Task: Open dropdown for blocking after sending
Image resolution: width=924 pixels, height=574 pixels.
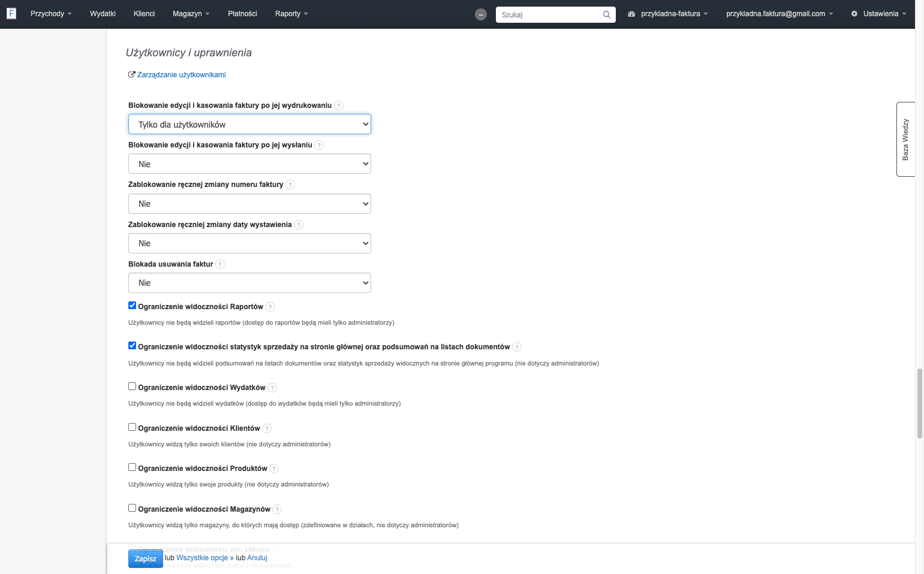Action: (249, 164)
